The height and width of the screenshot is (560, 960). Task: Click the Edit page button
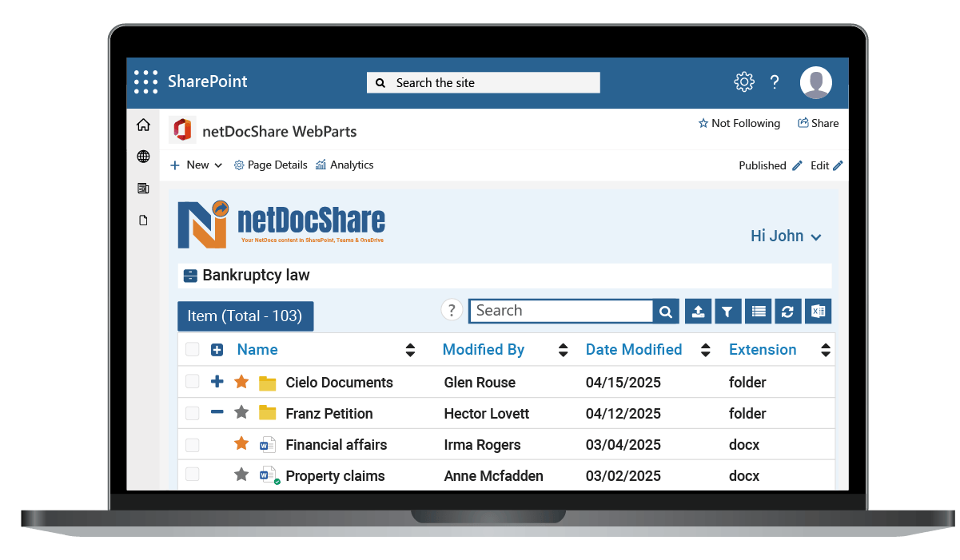[x=827, y=165]
